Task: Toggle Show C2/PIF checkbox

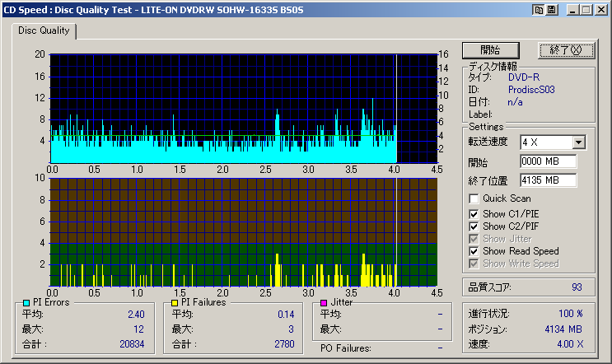Action: pos(474,226)
